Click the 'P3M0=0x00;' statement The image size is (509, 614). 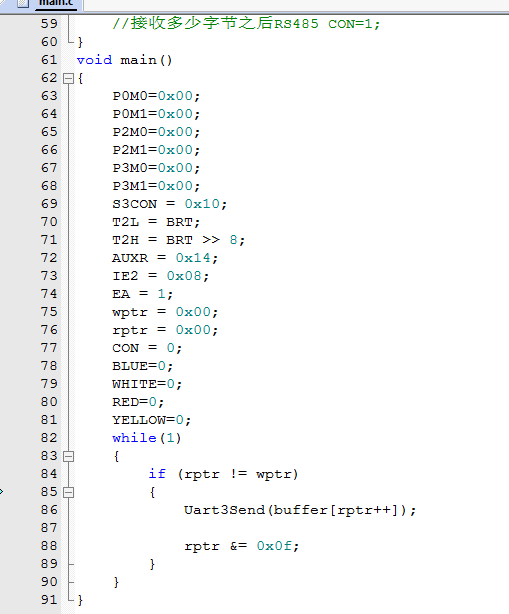coord(156,168)
